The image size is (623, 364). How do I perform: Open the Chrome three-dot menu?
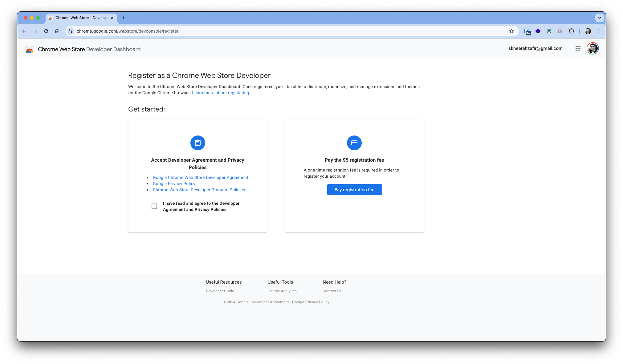point(599,31)
